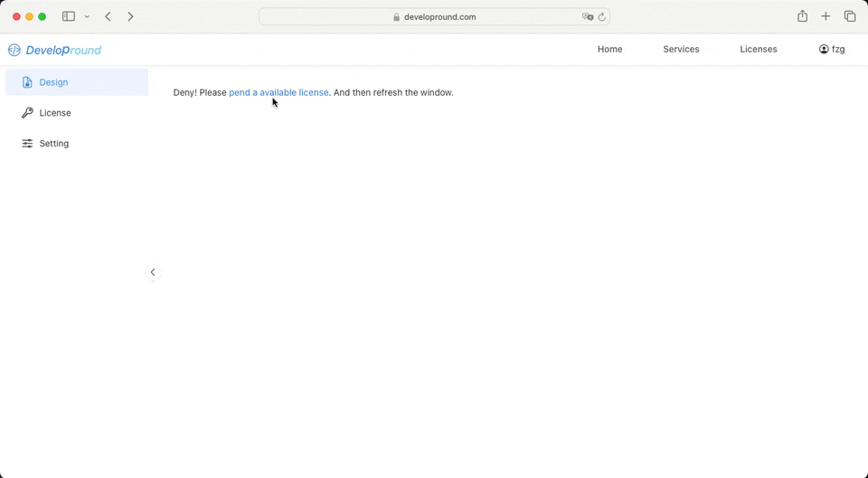Show the tab overview
Screen dimensions: 868x478
pos(850,16)
